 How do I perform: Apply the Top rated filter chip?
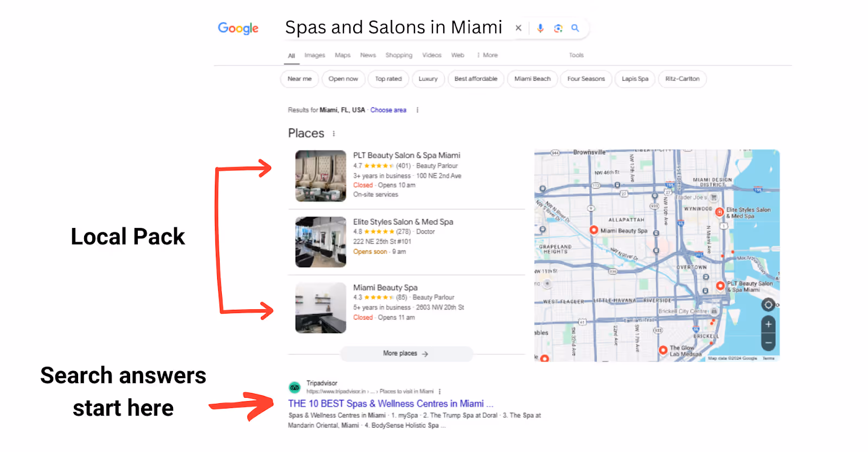[x=388, y=79]
